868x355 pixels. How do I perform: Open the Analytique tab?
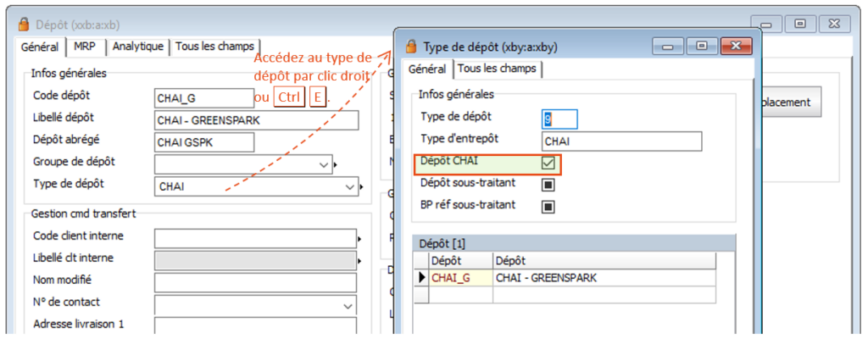[138, 47]
